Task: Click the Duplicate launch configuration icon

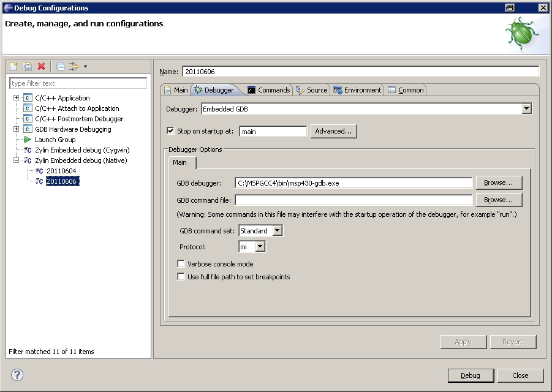Action: click(28, 66)
